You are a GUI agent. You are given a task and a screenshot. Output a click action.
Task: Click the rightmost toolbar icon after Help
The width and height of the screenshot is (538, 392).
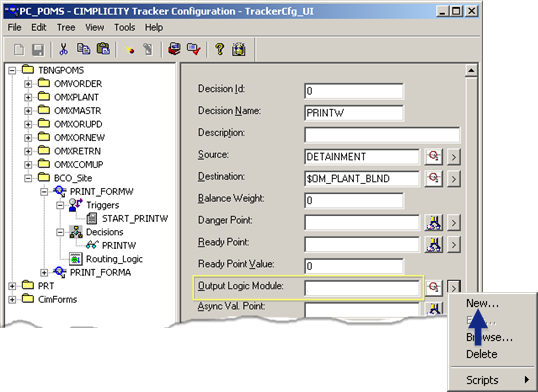pyautogui.click(x=238, y=49)
